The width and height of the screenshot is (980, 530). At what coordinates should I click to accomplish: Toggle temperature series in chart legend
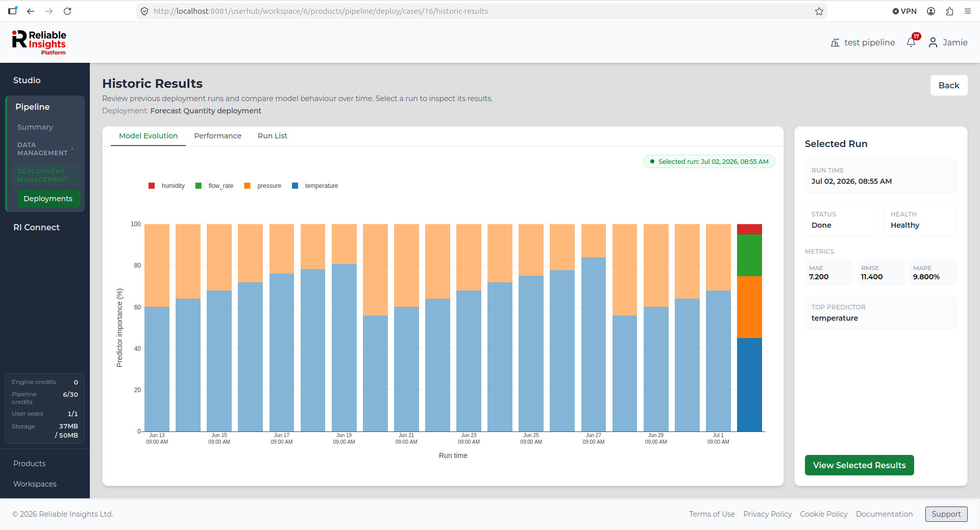point(315,186)
